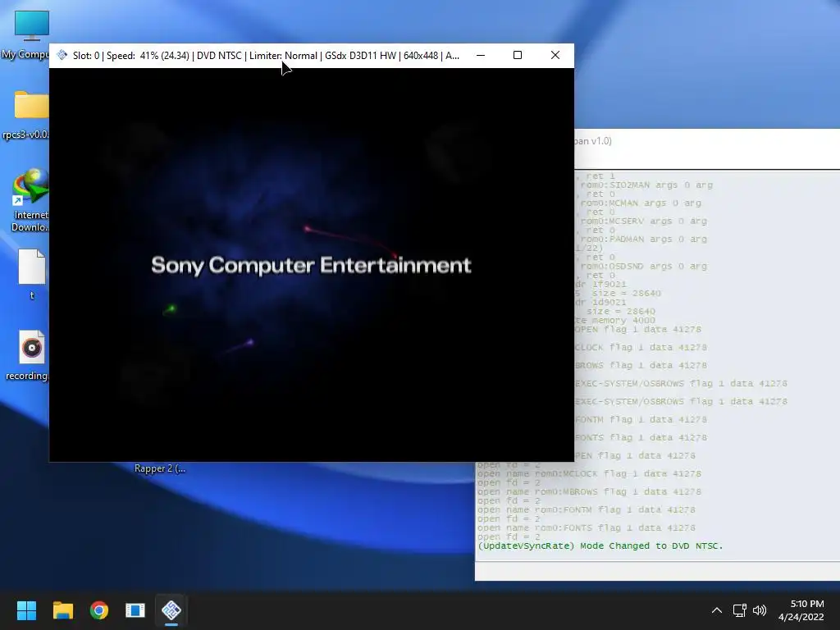
Task: Open the network status tray icon
Action: [x=740, y=610]
